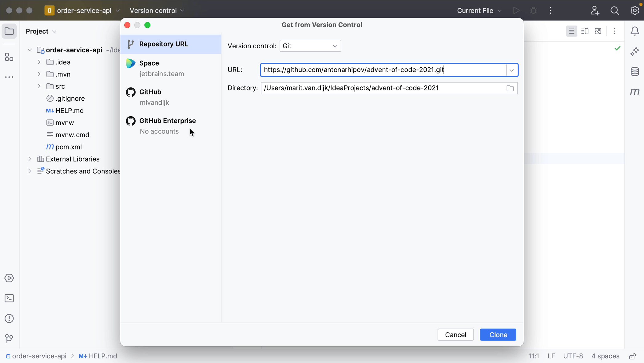Open the URL history dropdown arrow
The width and height of the screenshot is (644, 363).
click(x=512, y=70)
